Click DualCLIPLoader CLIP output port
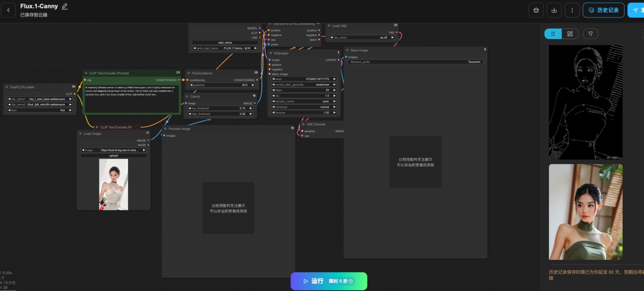 click(75, 94)
